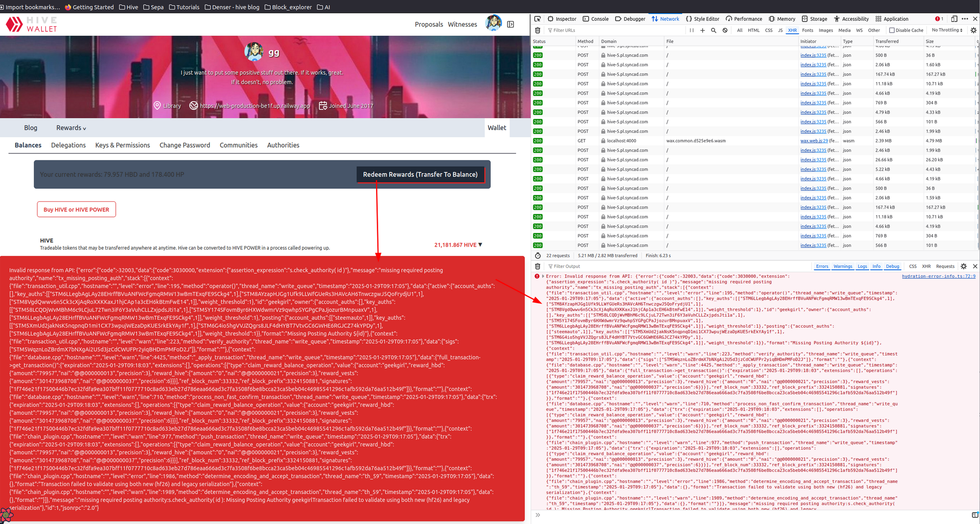Image resolution: width=980 pixels, height=524 pixels.
Task: Open request blocking icon
Action: (725, 30)
